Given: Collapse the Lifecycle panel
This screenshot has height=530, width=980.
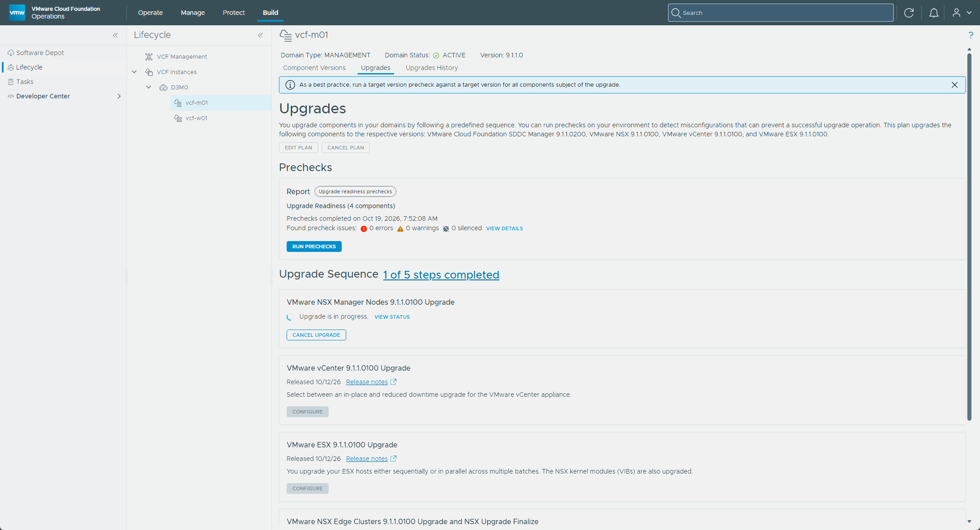Looking at the screenshot, I should point(260,35).
